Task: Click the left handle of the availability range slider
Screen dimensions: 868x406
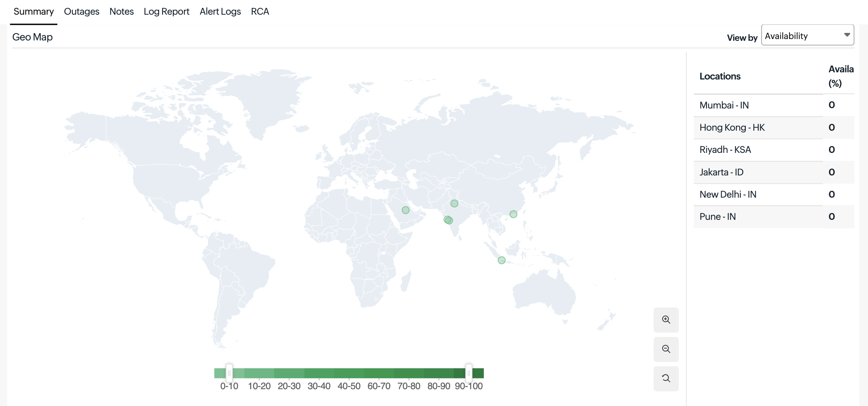Action: pyautogui.click(x=229, y=373)
